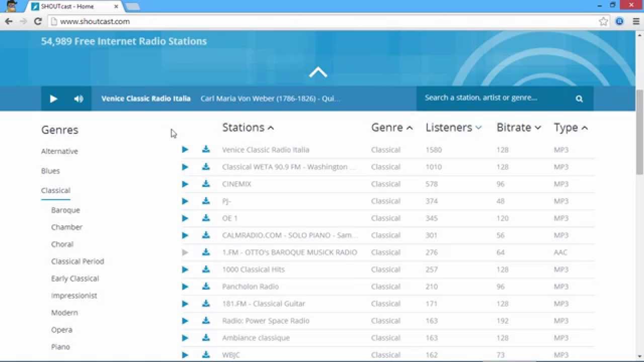The height and width of the screenshot is (362, 644).
Task: Select the Opera subgenre
Action: click(x=62, y=330)
